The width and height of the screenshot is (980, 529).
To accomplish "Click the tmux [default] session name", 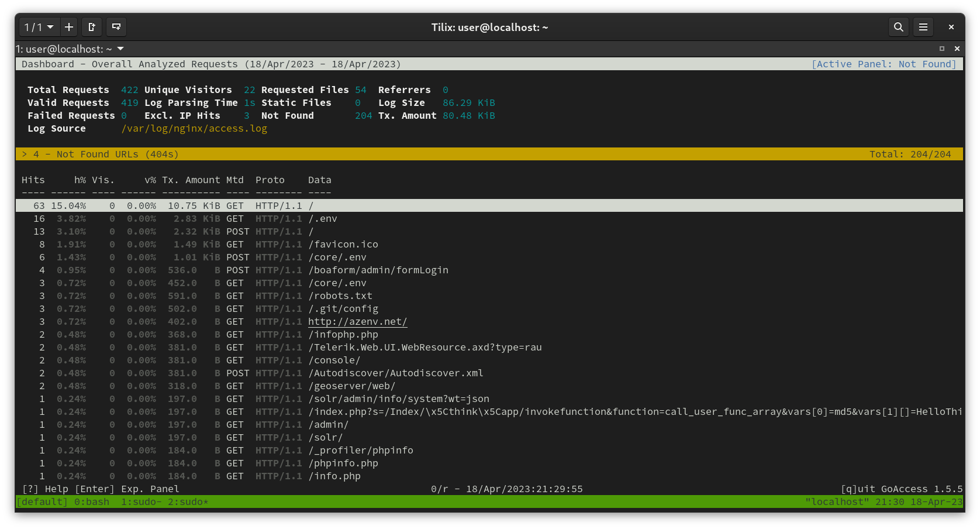I will pyautogui.click(x=42, y=502).
